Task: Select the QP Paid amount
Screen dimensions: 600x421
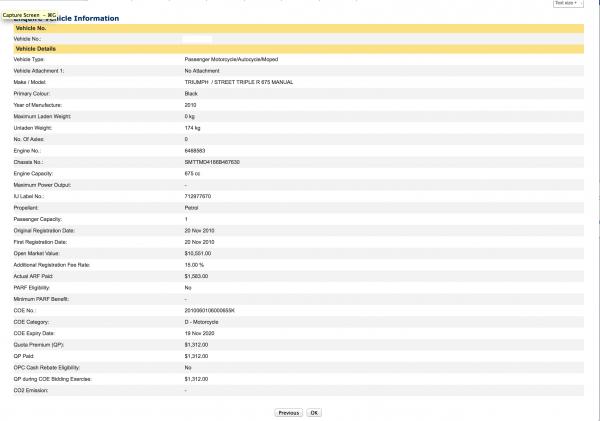Action: tap(196, 356)
